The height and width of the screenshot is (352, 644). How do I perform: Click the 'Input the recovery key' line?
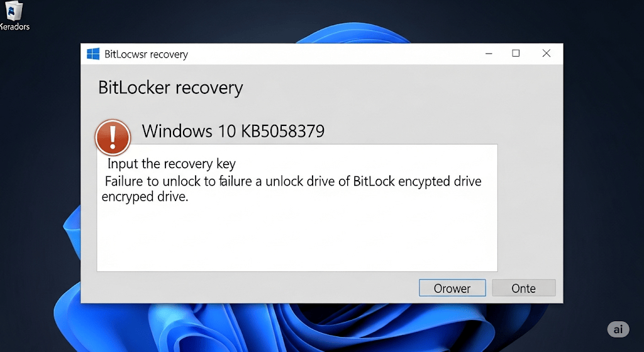click(172, 164)
